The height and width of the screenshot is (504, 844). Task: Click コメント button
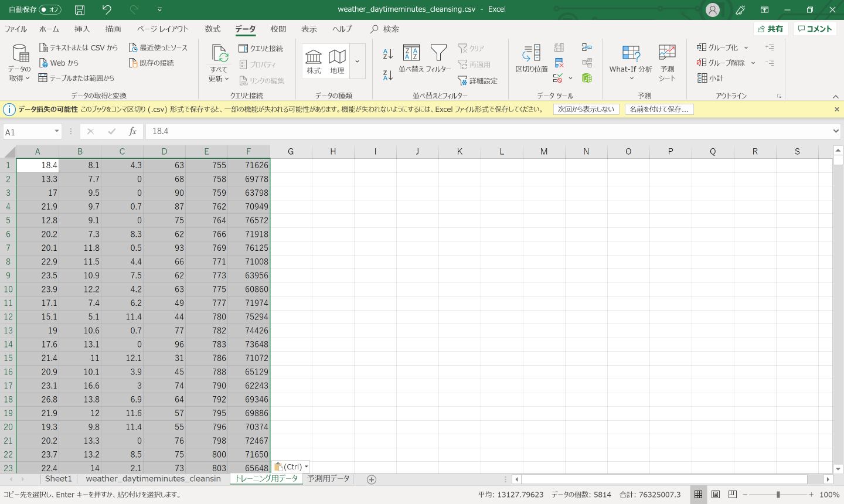(x=815, y=29)
